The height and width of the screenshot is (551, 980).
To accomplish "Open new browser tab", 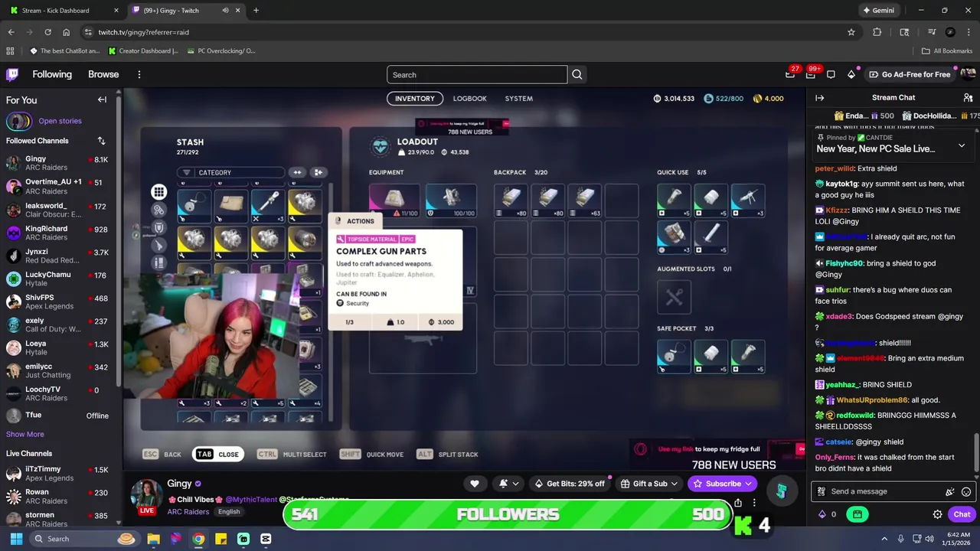I will [256, 11].
